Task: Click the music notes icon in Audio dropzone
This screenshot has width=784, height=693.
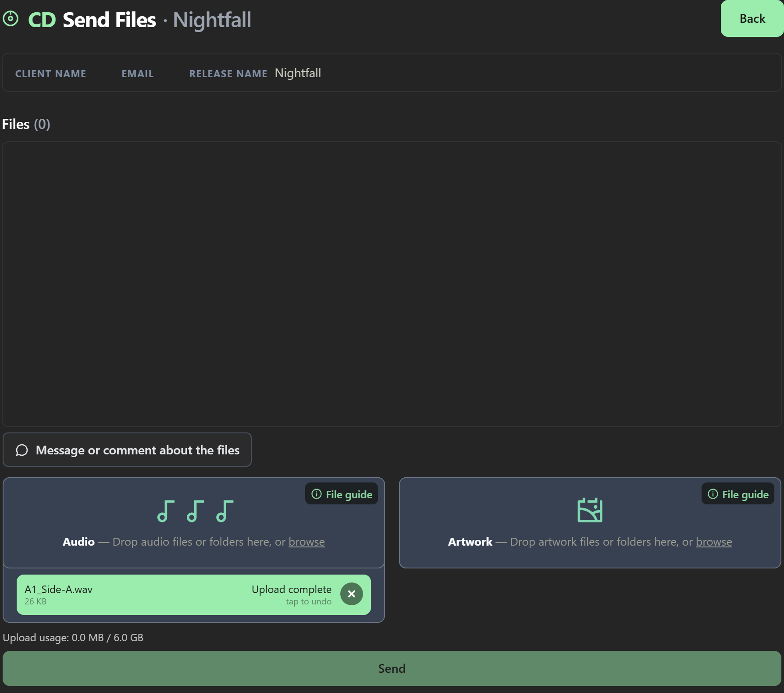Action: click(x=195, y=511)
